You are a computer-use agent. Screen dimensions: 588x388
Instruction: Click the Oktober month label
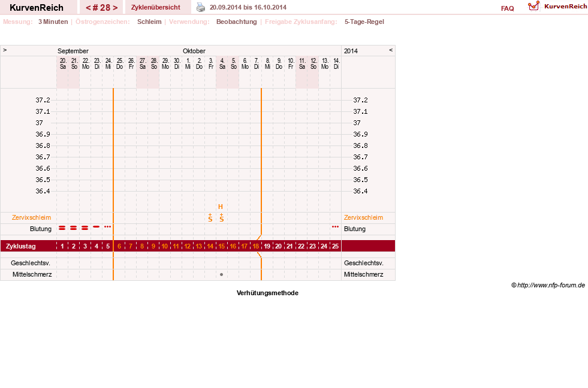point(194,51)
